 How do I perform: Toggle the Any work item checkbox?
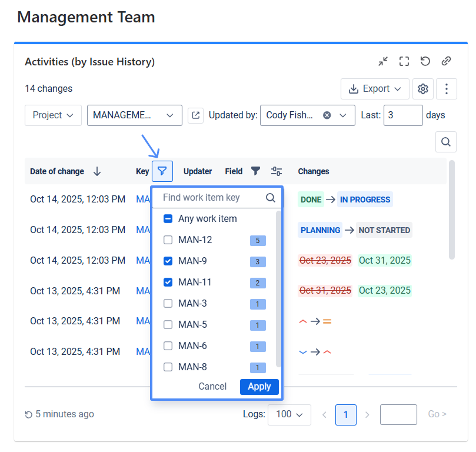point(168,219)
